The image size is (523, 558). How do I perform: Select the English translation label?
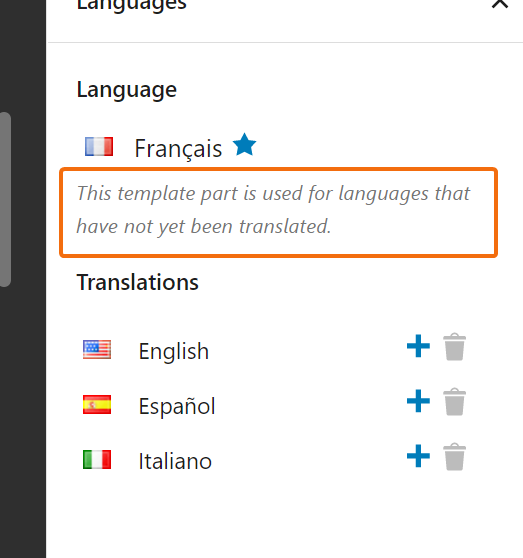click(174, 351)
